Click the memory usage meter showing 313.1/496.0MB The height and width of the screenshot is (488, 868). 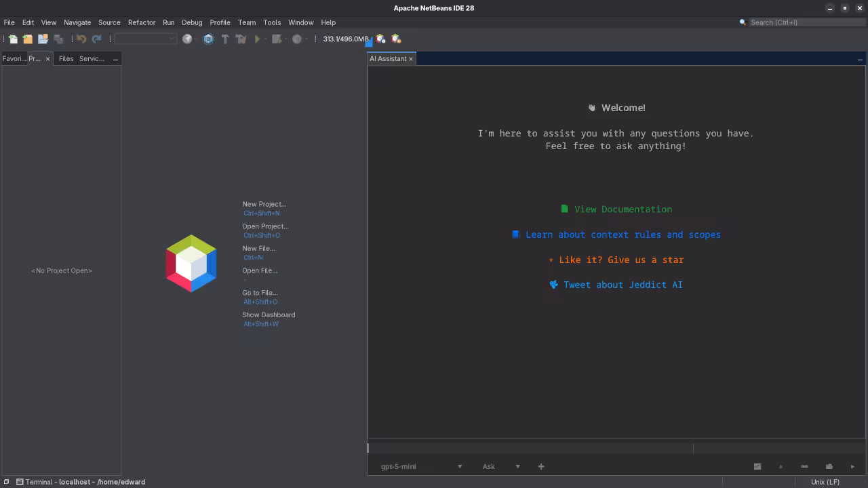tap(346, 39)
